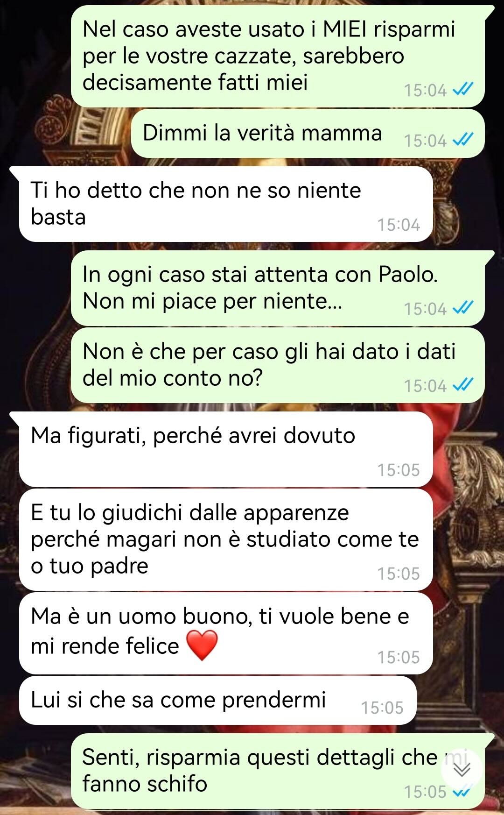Select message 'Ma è un uomo buono'
Image resolution: width=504 pixels, height=815 pixels.
[x=226, y=633]
